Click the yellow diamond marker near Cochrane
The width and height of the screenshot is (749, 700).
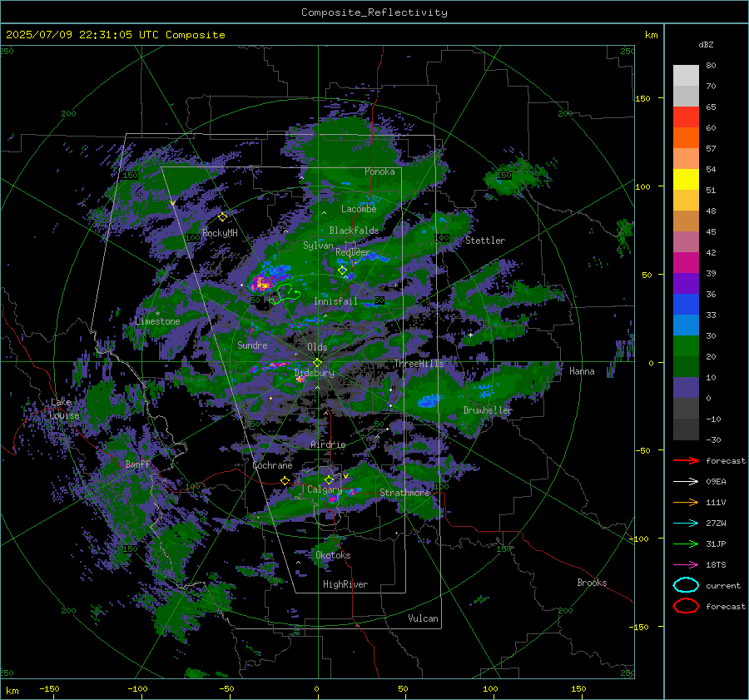point(285,481)
